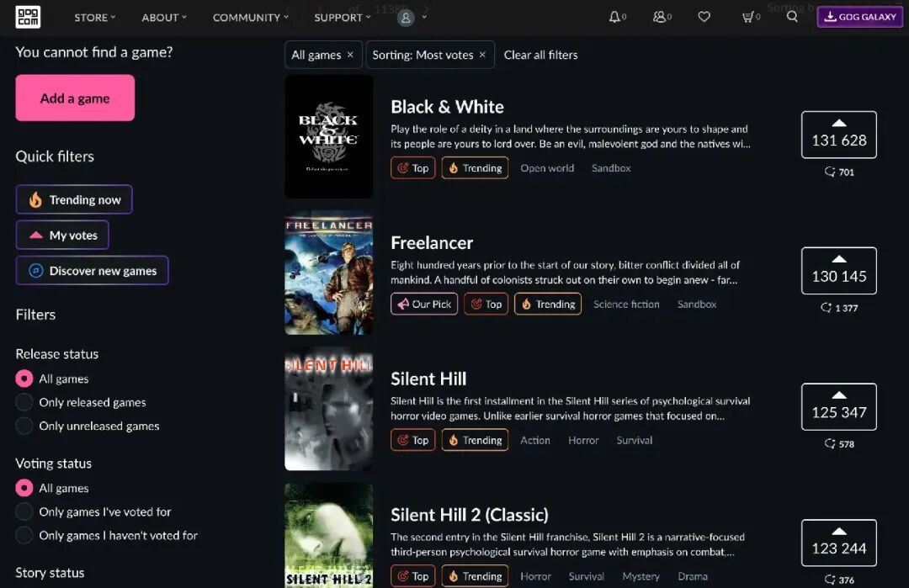This screenshot has width=909, height=588.
Task: Open the Black & White cover thumbnail
Action: pyautogui.click(x=329, y=136)
